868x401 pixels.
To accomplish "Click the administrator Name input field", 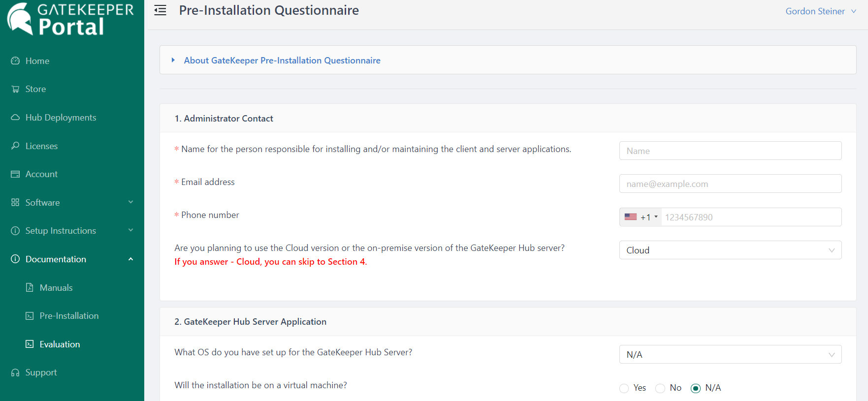I will [730, 151].
